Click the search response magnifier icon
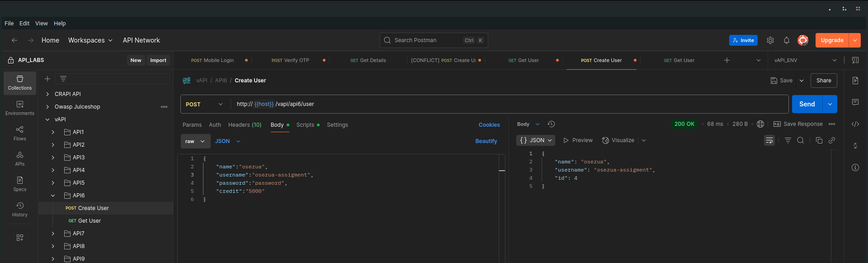Viewport: 868px width, 263px height. tap(801, 140)
